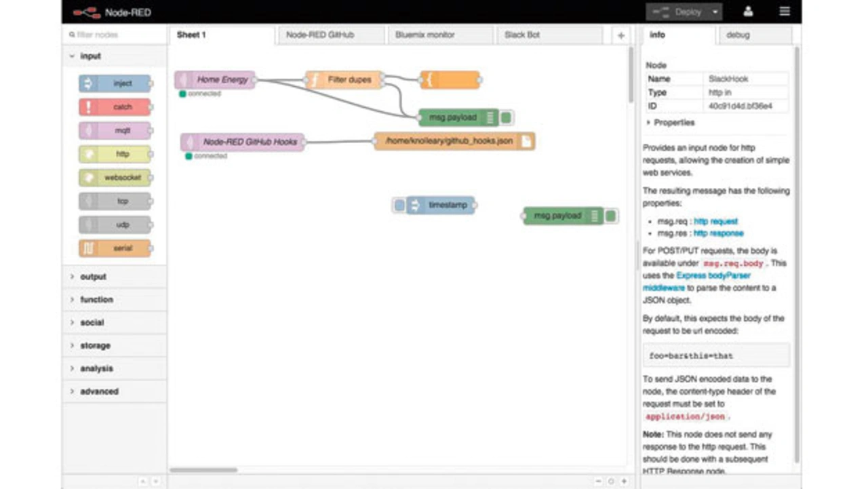Click the palette collapse-all up arrow
The width and height of the screenshot is (868, 489).
pyautogui.click(x=143, y=481)
